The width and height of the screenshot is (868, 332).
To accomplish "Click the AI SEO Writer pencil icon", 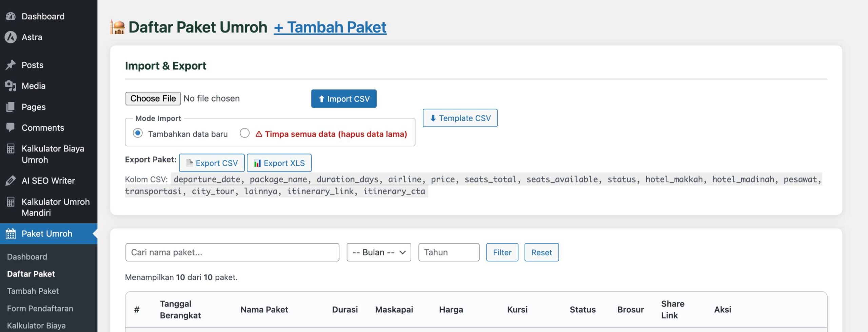I will pos(11,181).
